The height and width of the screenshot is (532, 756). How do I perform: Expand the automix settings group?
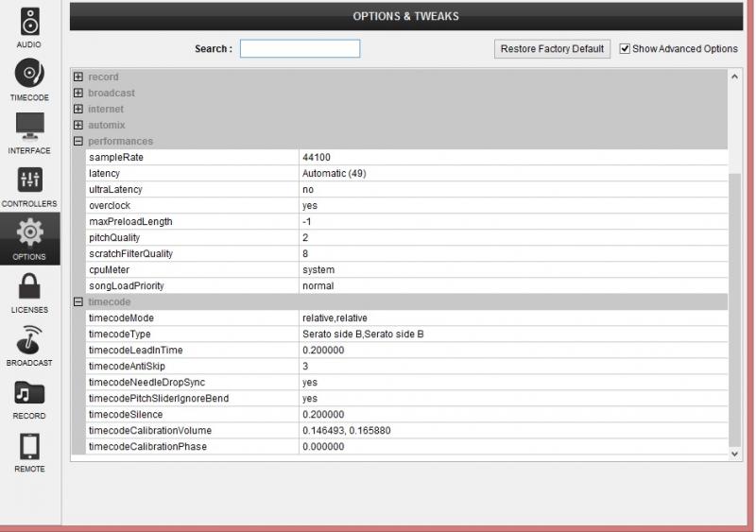78,126
